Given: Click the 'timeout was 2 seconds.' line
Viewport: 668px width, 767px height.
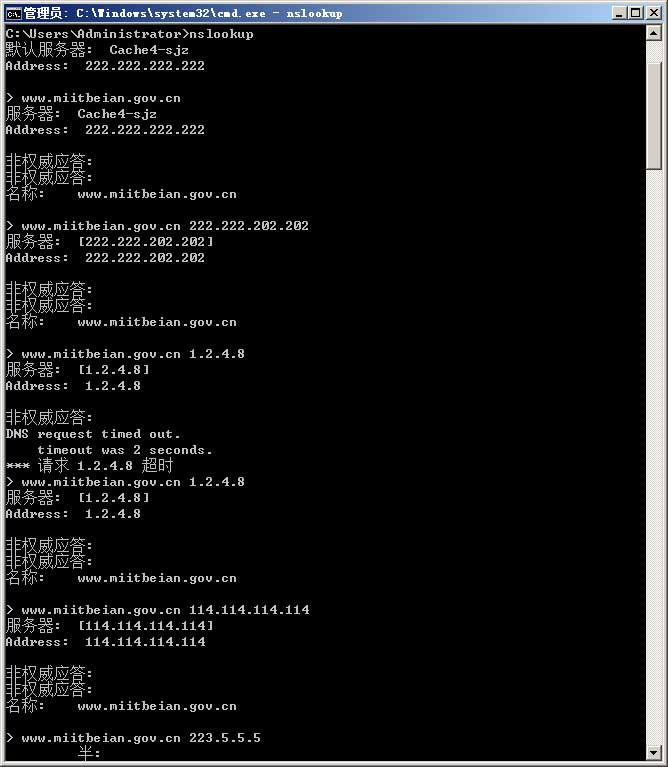Looking at the screenshot, I should tap(125, 450).
